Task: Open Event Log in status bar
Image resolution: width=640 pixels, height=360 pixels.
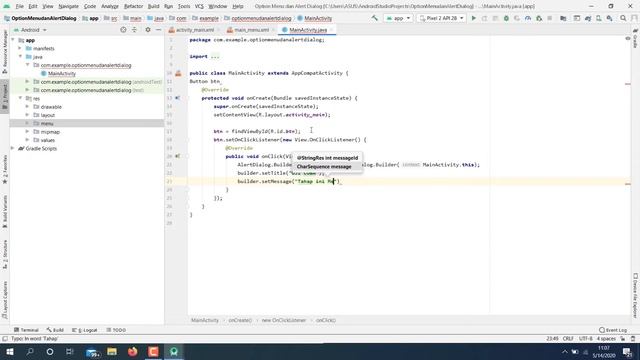Action: click(x=613, y=330)
